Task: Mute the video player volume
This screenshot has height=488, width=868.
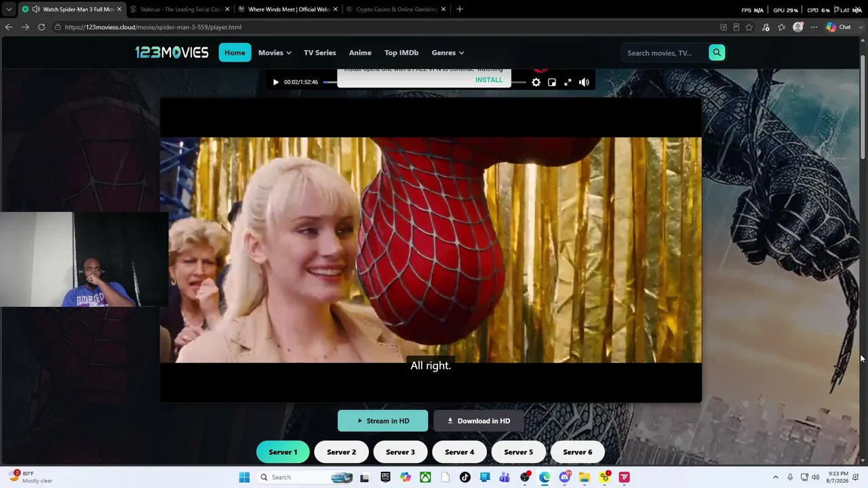Action: [x=584, y=82]
